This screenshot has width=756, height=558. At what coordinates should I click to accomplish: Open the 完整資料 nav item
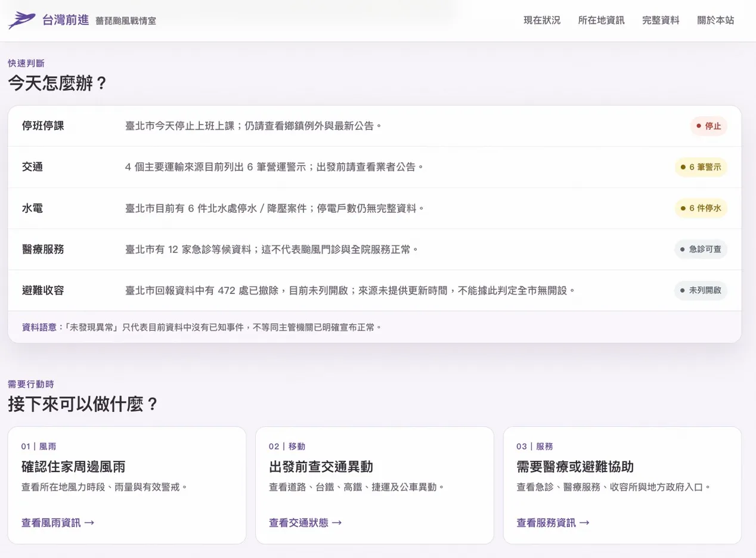coord(661,20)
